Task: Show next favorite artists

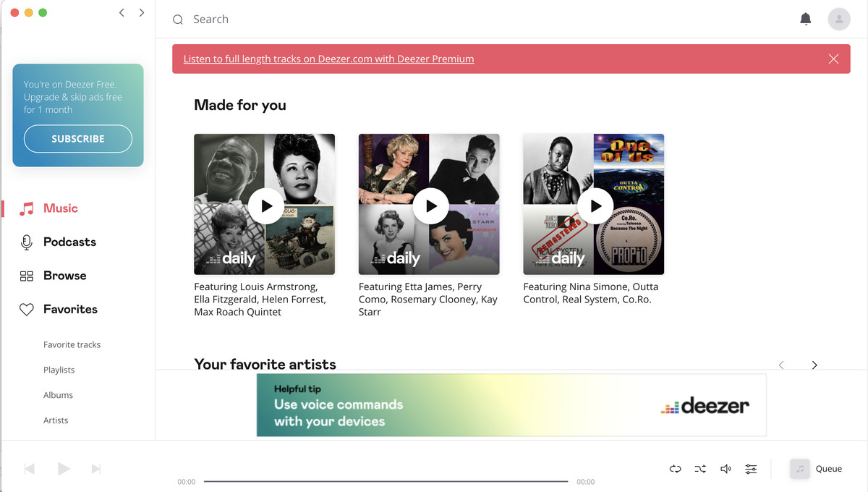Action: coord(814,365)
